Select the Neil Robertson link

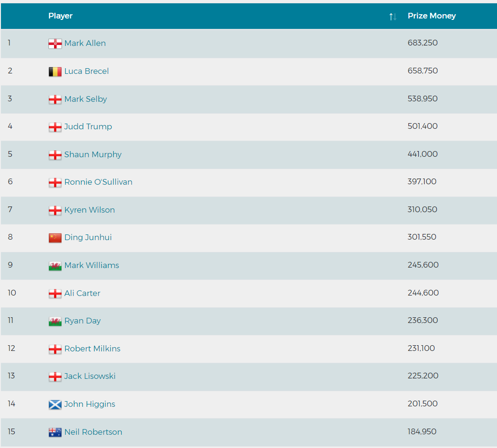click(93, 432)
